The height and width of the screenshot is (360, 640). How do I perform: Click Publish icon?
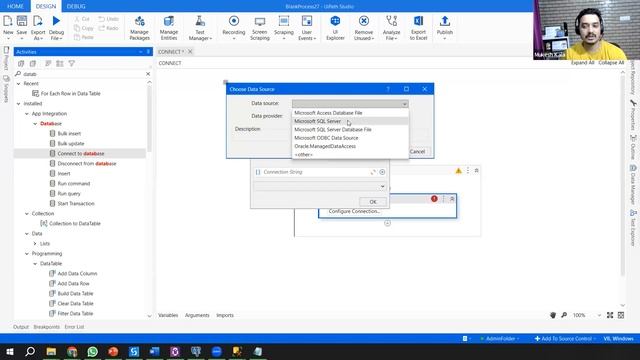click(445, 21)
